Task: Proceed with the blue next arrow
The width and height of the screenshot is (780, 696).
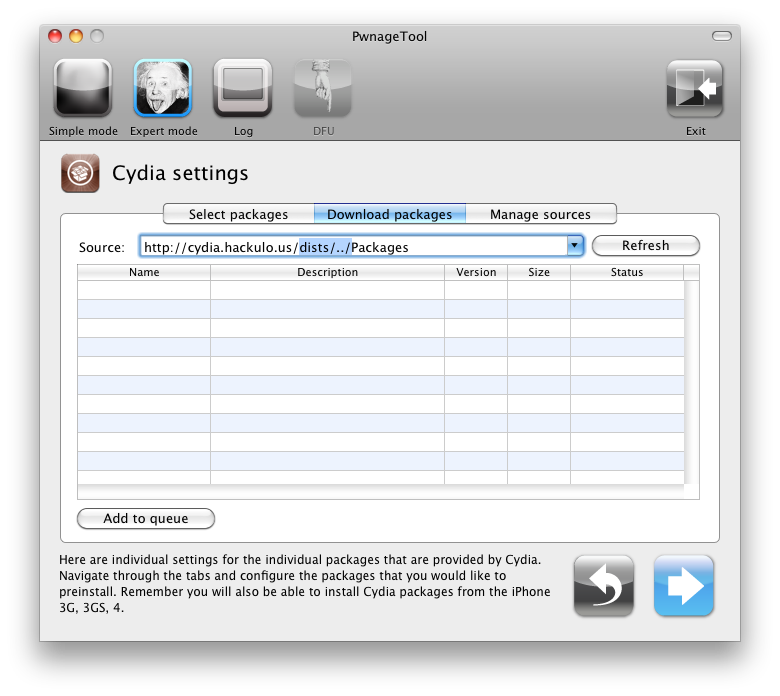Action: (683, 586)
